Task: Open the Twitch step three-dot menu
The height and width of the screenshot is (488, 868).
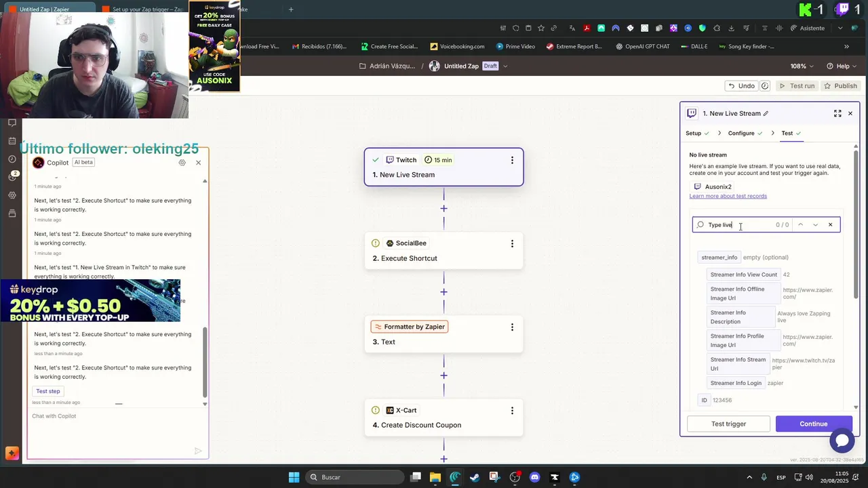Action: [512, 160]
